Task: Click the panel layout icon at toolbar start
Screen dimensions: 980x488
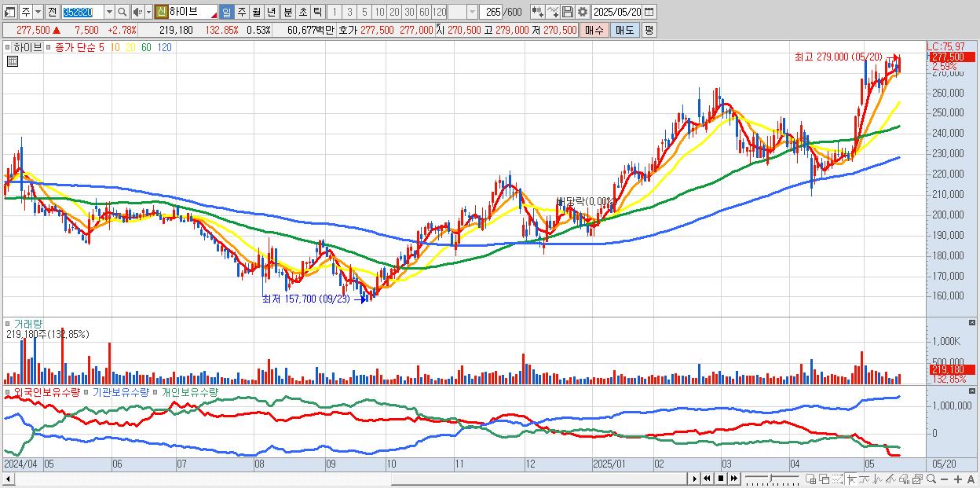Action: click(9, 12)
